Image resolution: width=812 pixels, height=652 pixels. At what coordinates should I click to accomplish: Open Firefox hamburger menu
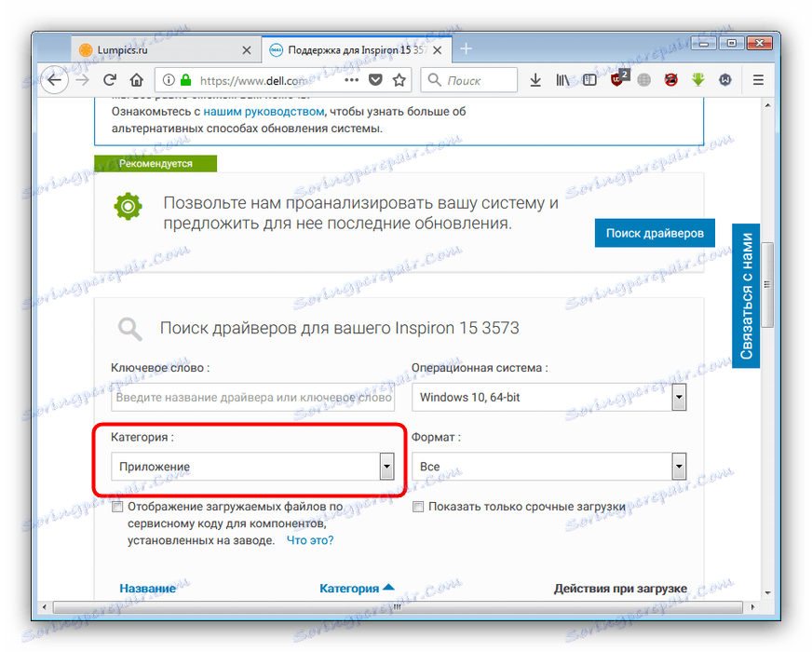(x=758, y=80)
